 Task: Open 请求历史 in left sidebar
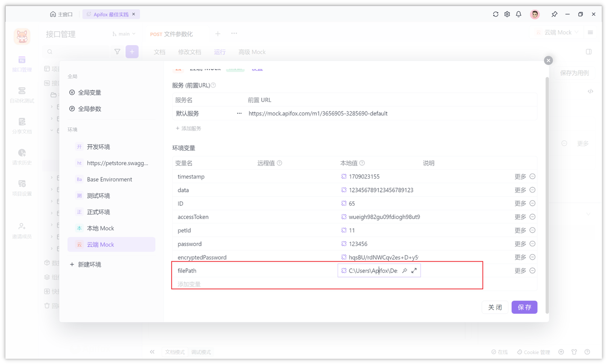22,157
